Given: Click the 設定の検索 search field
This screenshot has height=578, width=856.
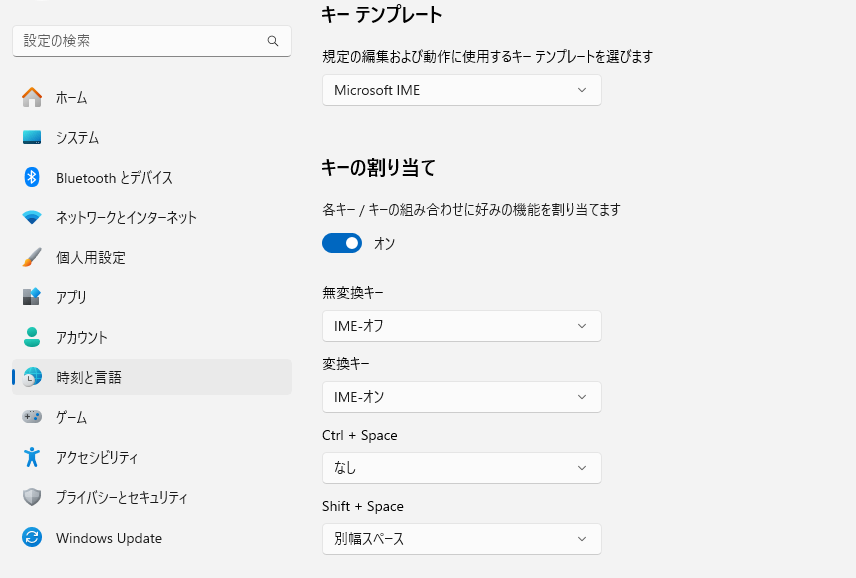Looking at the screenshot, I should coord(140,41).
